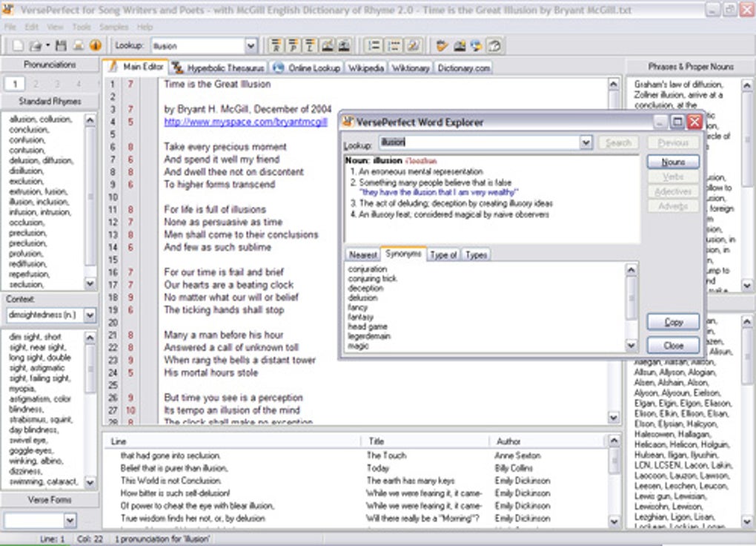Click the Standard Rhymes list scroll-down arrow
The image size is (756, 546).
(x=90, y=284)
